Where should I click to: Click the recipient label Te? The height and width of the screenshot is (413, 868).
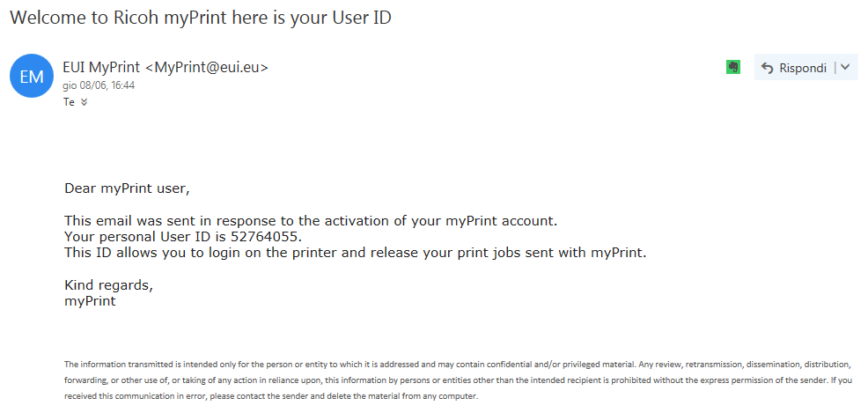[x=69, y=102]
